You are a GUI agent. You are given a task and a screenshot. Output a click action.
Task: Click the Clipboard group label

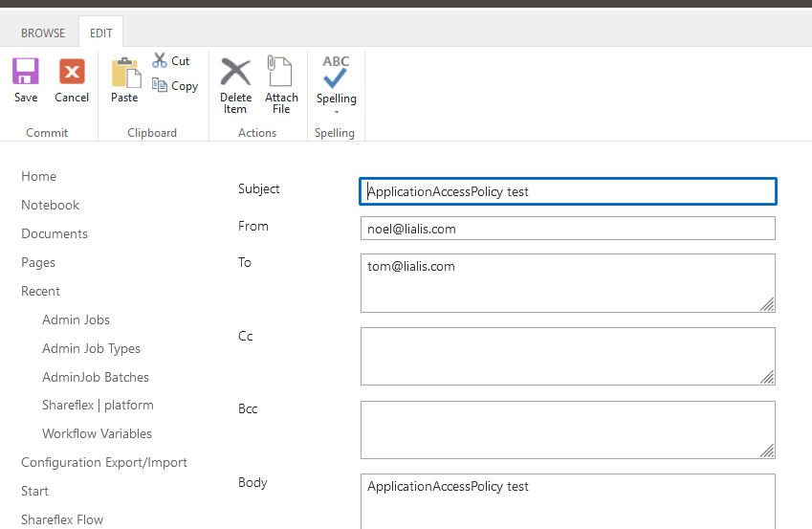152,133
